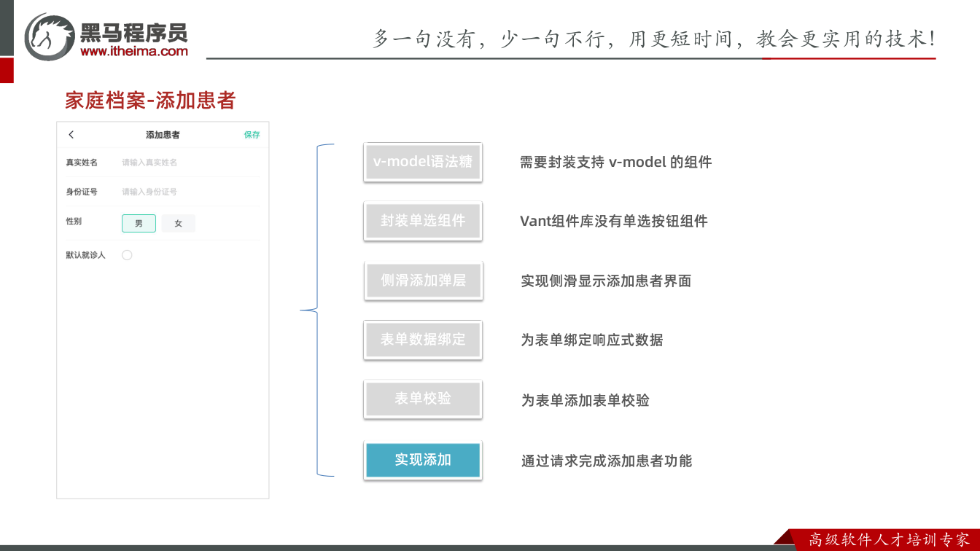
Task: Click the v-model语法糖 step box
Action: (x=423, y=162)
